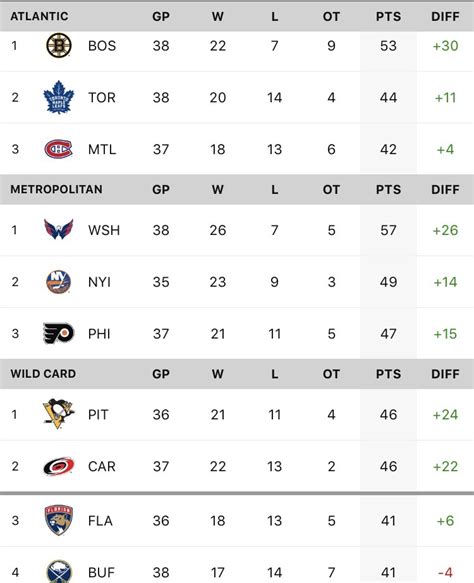Open the Pittsburgh Penguins logo
474x583 pixels.
(x=59, y=414)
